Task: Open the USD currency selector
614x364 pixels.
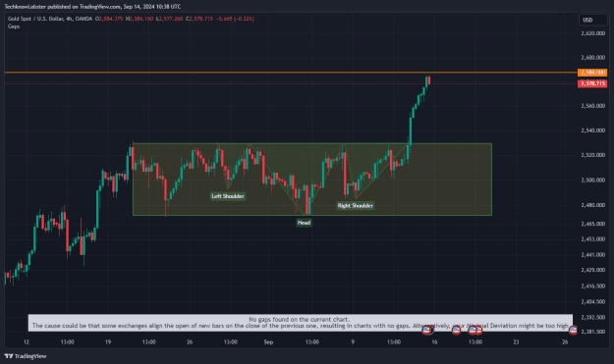Action: (592, 20)
